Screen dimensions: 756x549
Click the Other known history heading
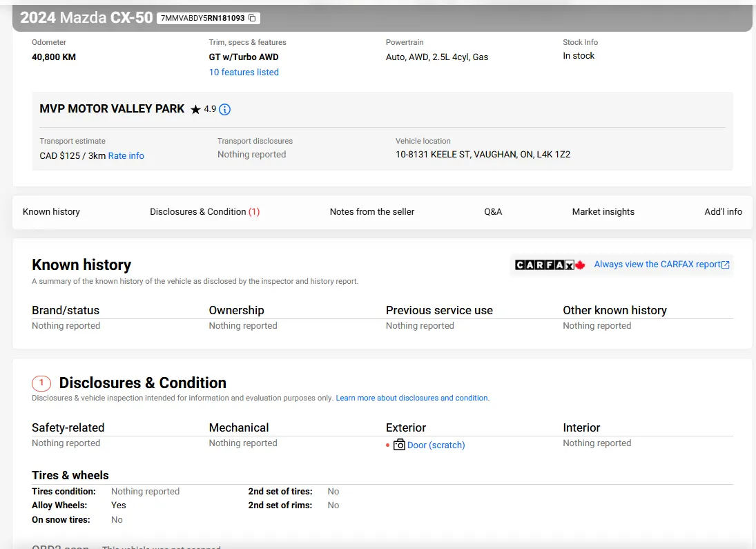pos(614,310)
